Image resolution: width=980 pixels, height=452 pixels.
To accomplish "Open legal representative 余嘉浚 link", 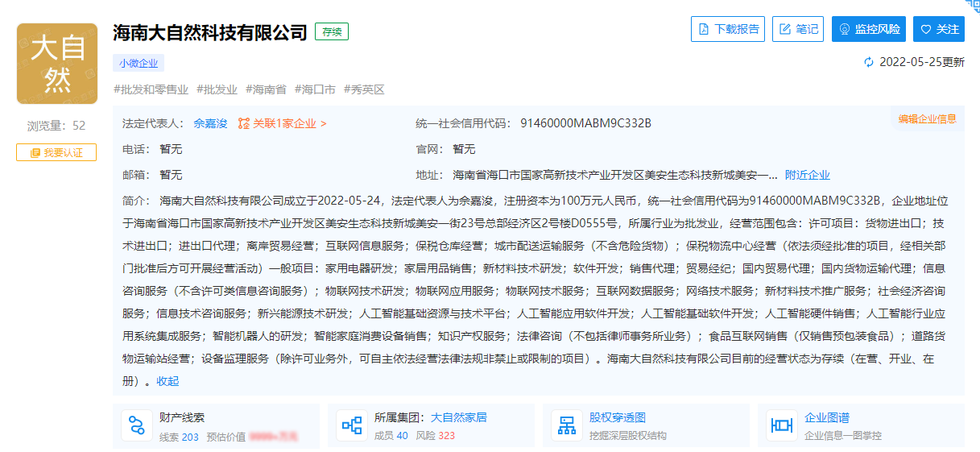I will (210, 123).
